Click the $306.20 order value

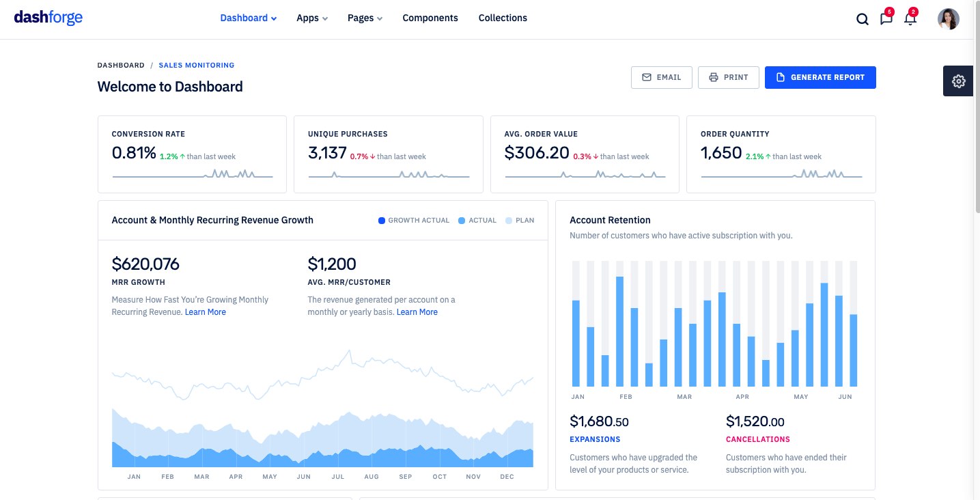537,153
